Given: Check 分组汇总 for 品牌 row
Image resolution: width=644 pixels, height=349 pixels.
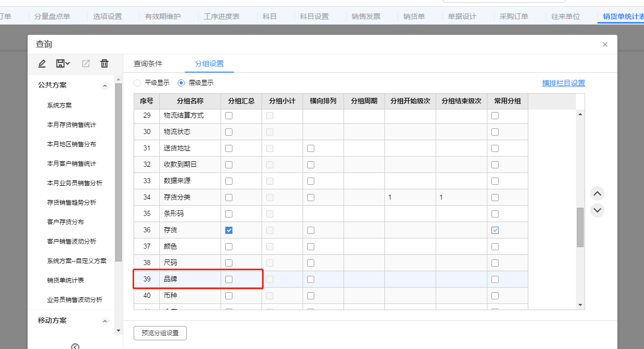Looking at the screenshot, I should point(229,279).
